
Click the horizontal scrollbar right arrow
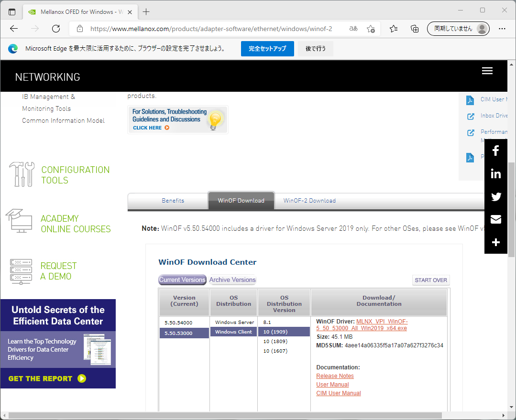(504, 415)
